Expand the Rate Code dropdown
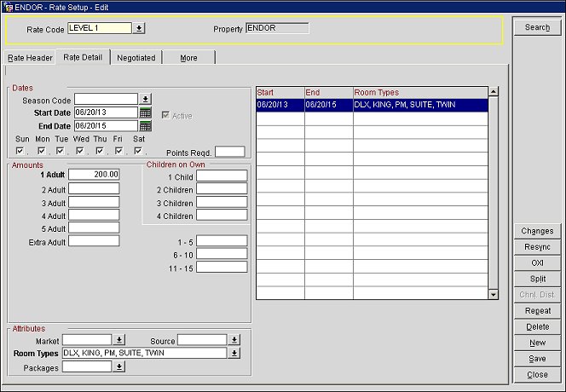The image size is (566, 392). tap(139, 28)
